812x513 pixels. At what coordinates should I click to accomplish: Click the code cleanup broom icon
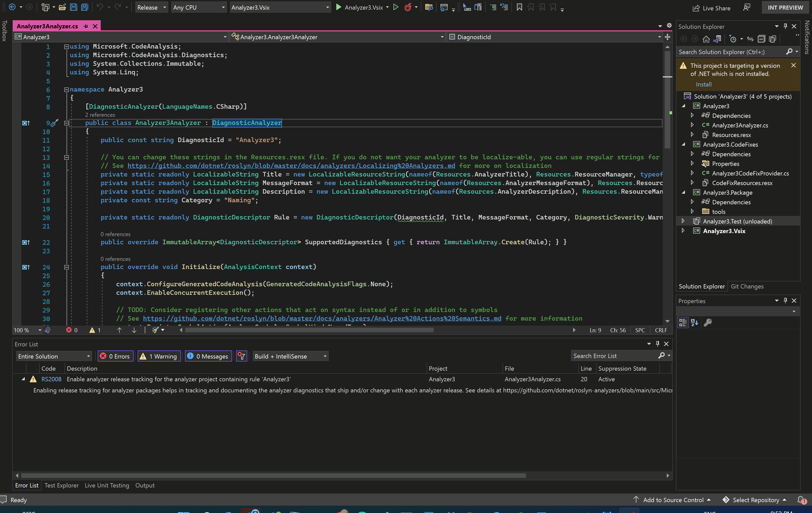(155, 330)
